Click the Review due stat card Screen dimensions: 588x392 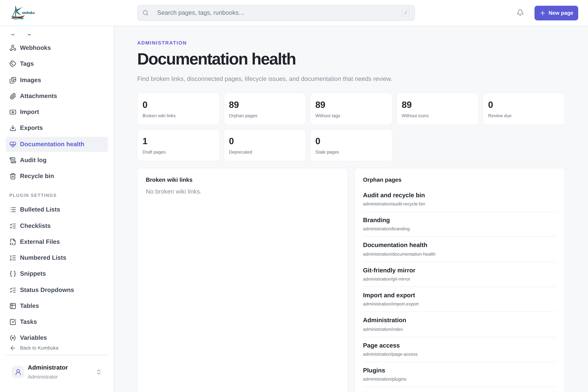(x=524, y=109)
